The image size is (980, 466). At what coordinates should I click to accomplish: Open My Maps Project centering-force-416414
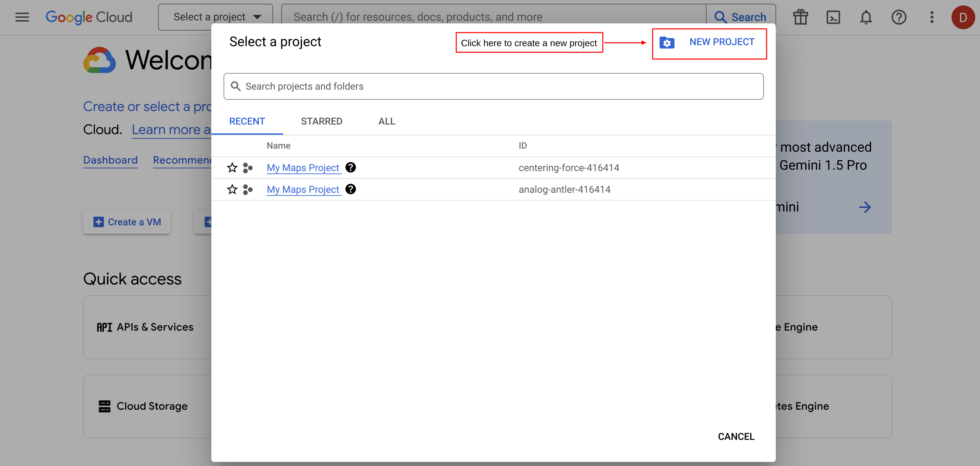click(x=303, y=167)
